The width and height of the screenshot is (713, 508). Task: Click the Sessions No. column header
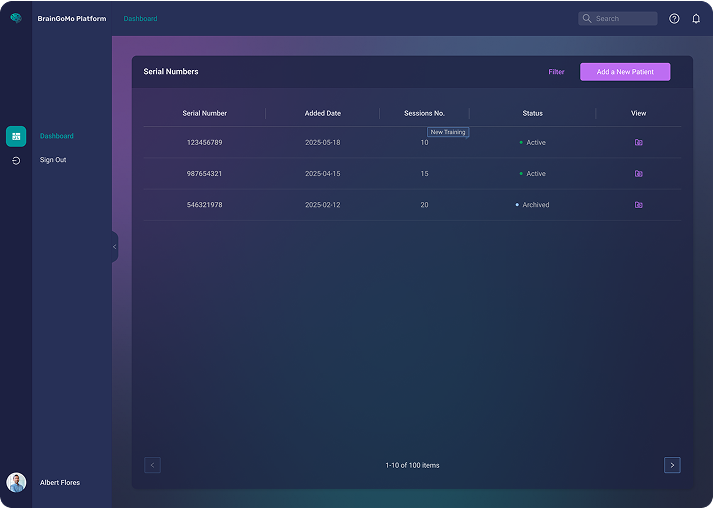coord(424,113)
